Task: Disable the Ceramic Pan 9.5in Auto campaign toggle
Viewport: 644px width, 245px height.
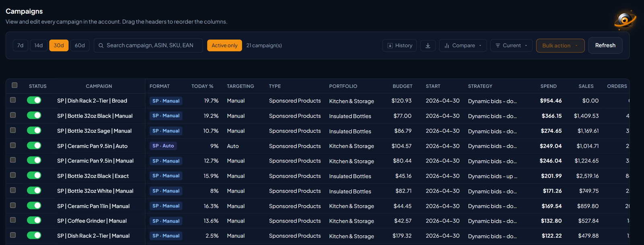Action: [34, 145]
